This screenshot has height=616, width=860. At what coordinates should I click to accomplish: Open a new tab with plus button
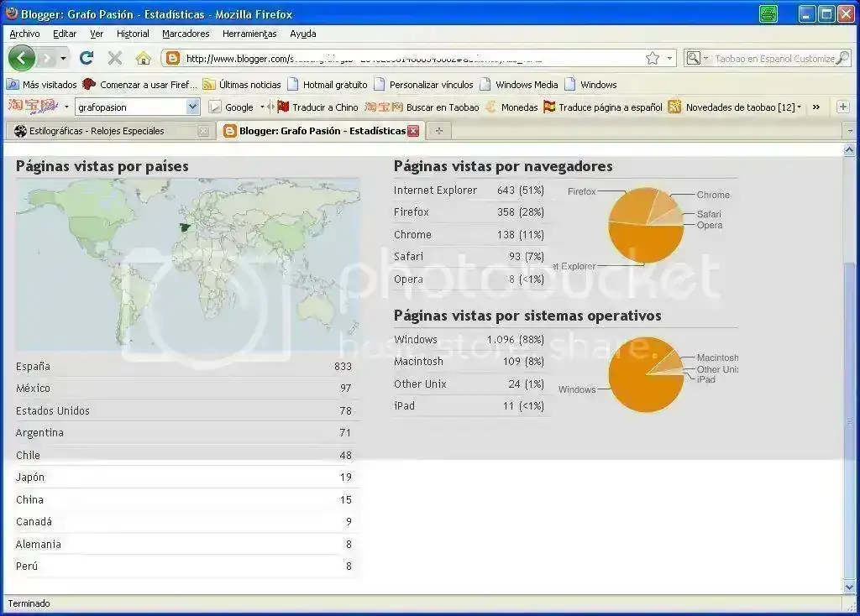[x=438, y=131]
